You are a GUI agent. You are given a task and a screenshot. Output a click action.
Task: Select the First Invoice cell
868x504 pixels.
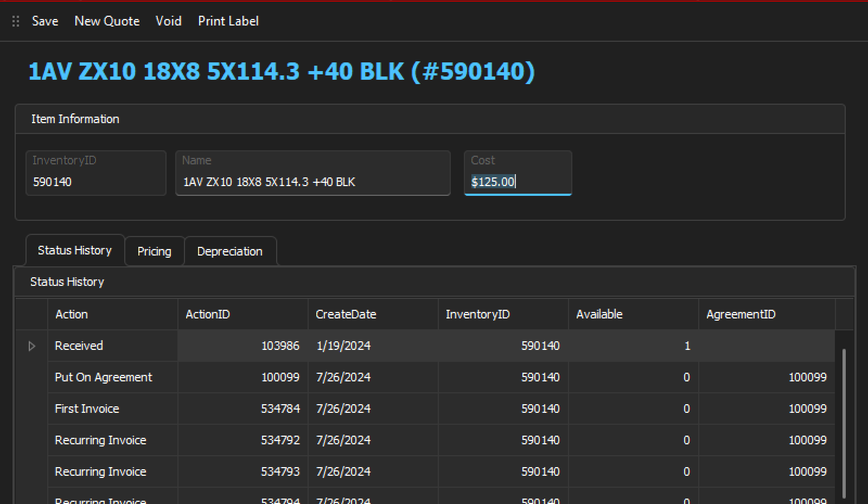(x=113, y=409)
